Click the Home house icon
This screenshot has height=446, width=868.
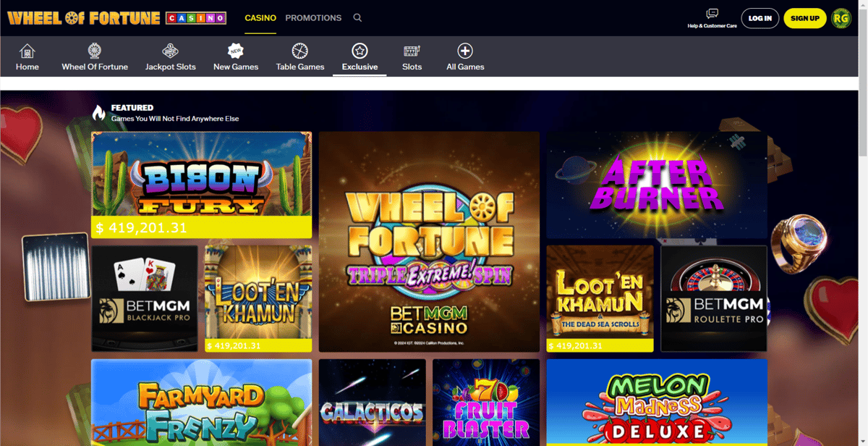coord(27,51)
